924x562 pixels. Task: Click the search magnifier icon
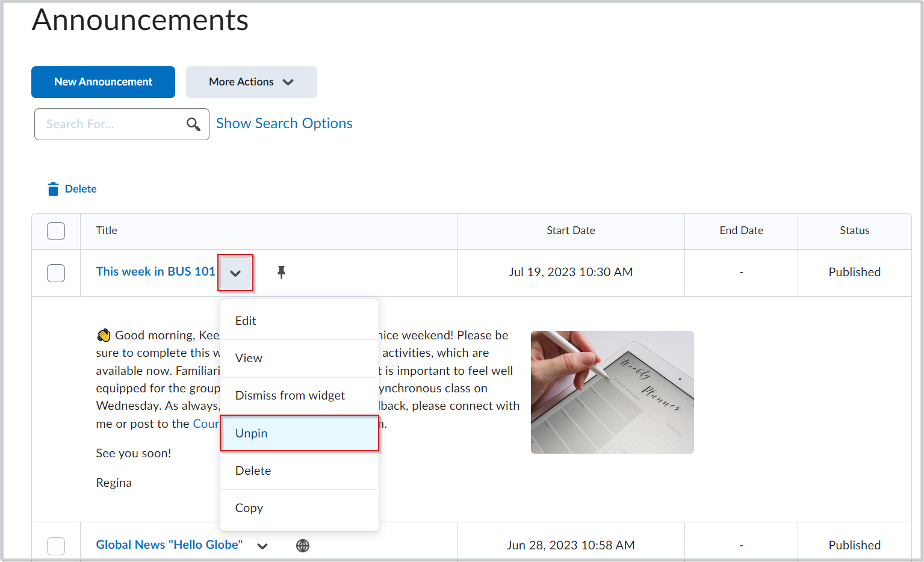pyautogui.click(x=193, y=124)
